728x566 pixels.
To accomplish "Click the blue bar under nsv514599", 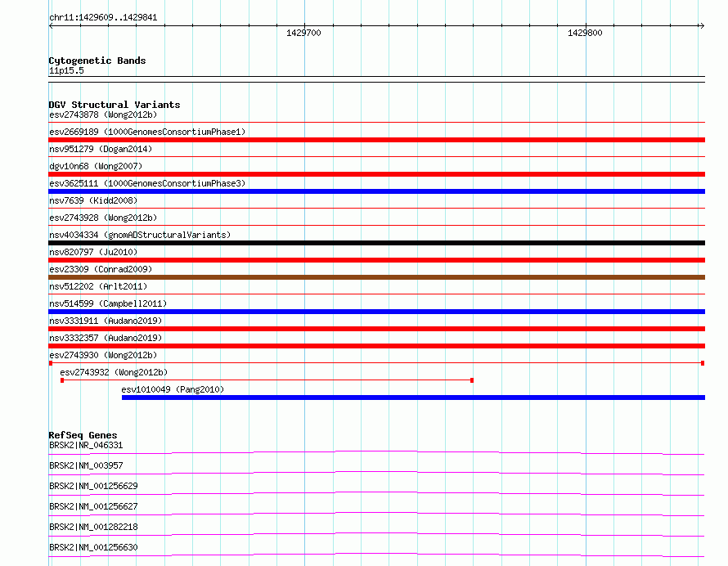I will coord(376,312).
